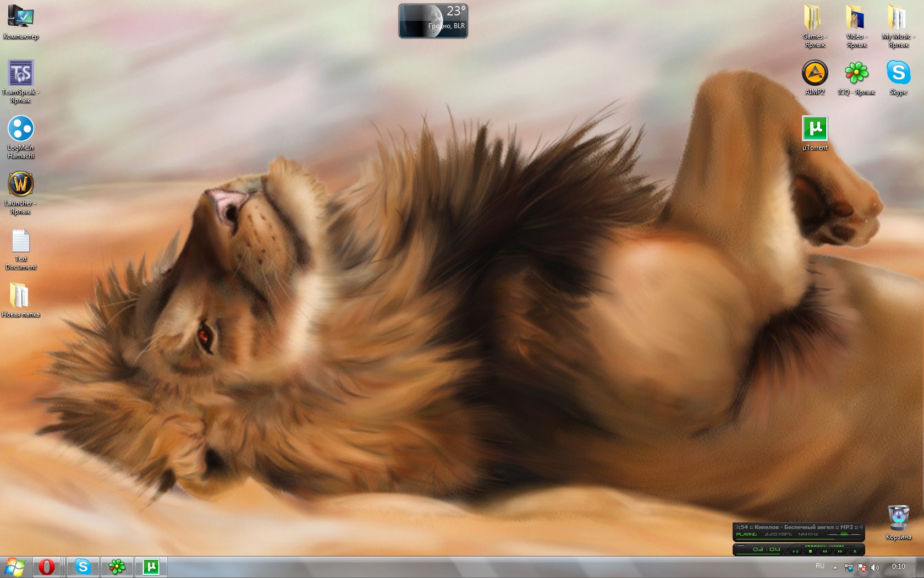Open the TeamSpeak desktop shortcut

pyautogui.click(x=20, y=74)
